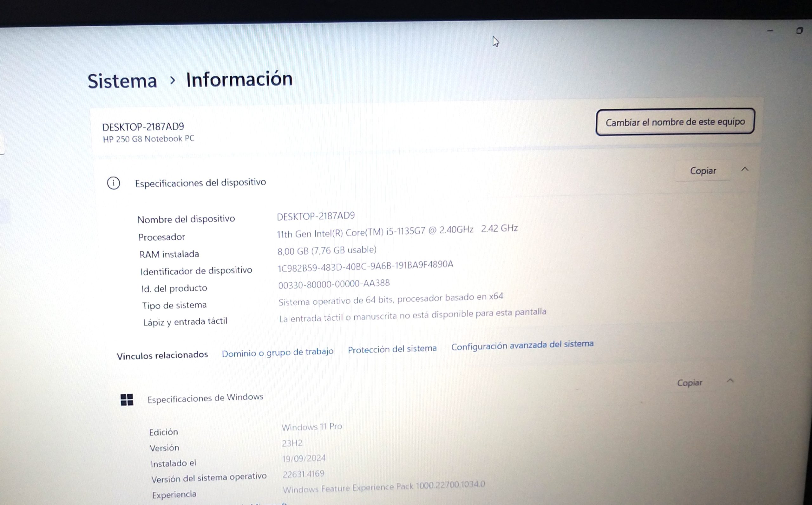Click the Windows logo icon beside Especificaciones de Windows
Screen dimensions: 812x505
tap(127, 399)
